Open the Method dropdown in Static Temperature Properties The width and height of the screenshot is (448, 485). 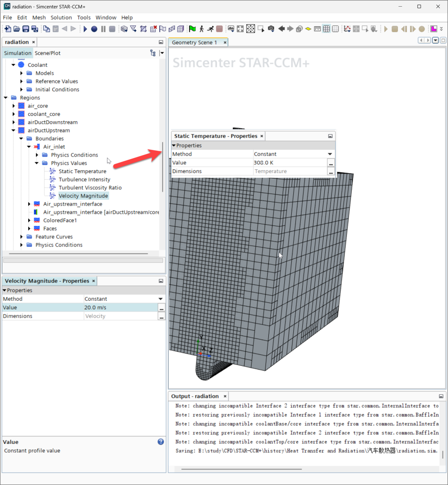(330, 154)
